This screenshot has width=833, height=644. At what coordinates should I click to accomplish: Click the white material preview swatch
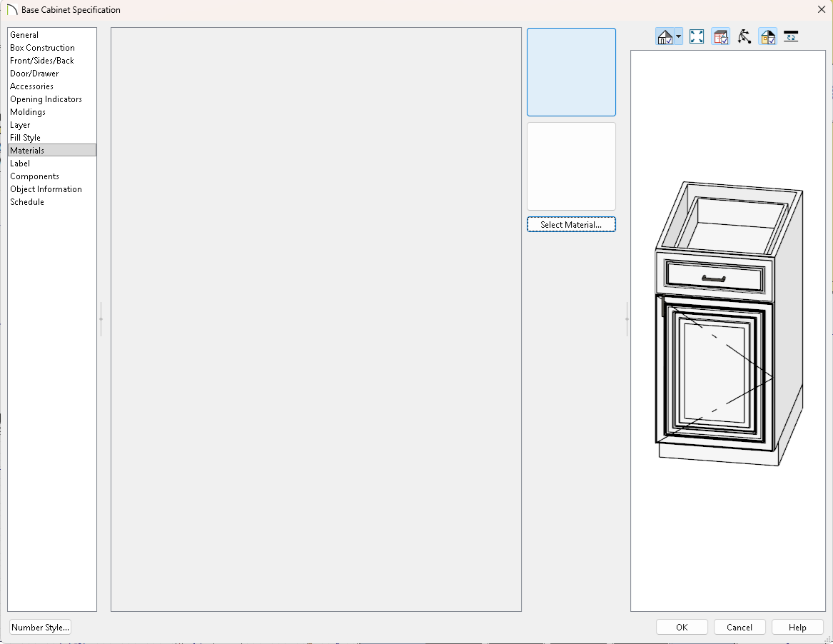tap(571, 166)
